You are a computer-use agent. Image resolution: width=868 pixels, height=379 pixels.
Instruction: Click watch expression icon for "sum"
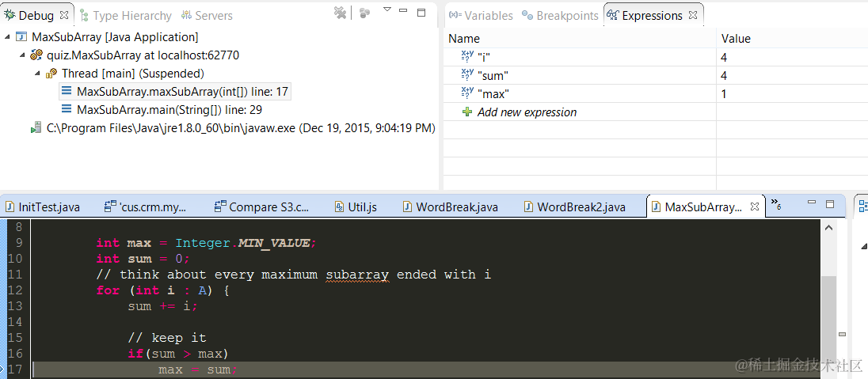coord(468,74)
